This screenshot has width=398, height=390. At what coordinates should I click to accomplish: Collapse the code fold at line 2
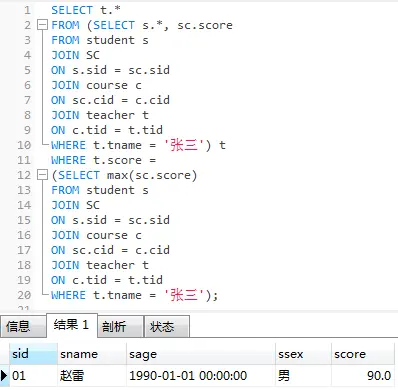(x=42, y=25)
